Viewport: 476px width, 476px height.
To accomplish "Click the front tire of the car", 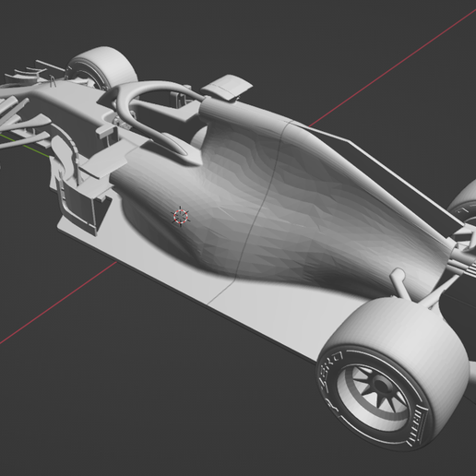I will coord(103,68).
